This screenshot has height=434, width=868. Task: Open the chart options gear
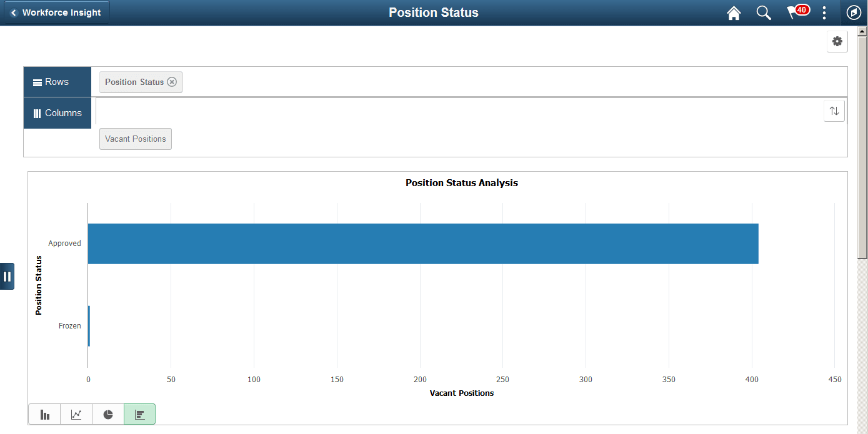pyautogui.click(x=837, y=41)
